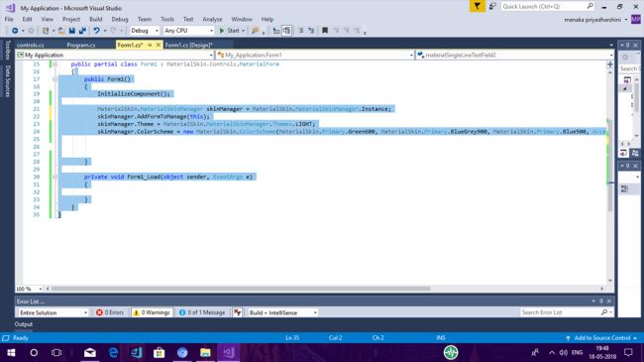Open the 100 % zoom dropdown

(x=29, y=289)
